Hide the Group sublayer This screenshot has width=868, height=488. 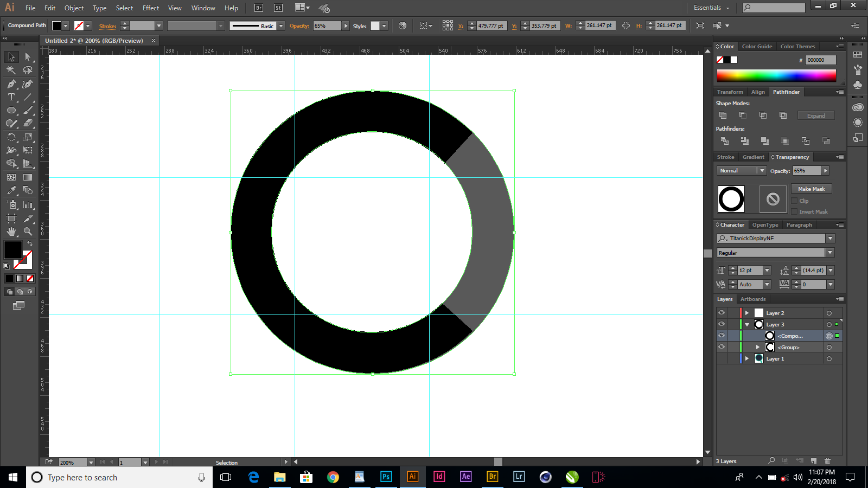pos(722,347)
